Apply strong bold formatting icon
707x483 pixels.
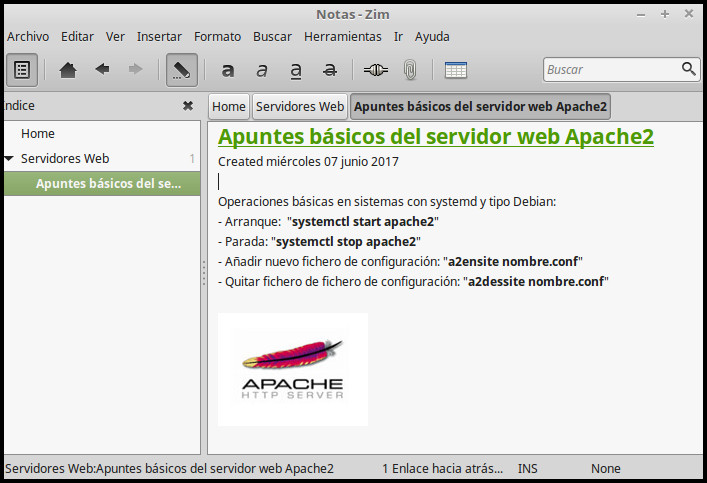228,70
